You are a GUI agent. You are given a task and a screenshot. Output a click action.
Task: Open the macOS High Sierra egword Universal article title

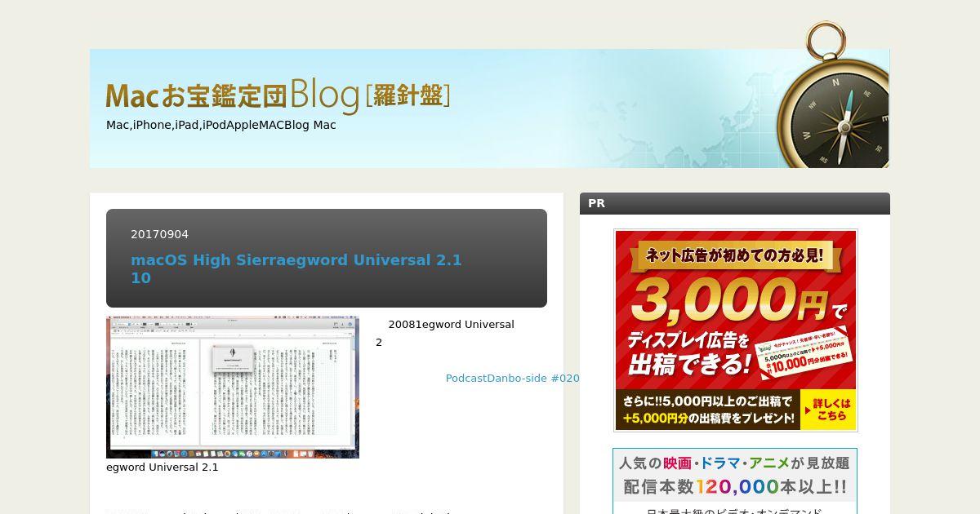point(296,269)
